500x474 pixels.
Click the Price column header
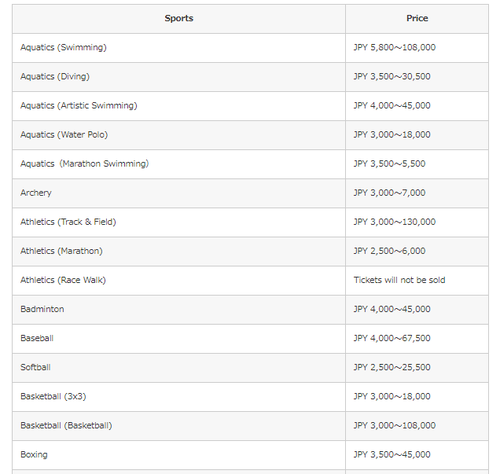click(417, 18)
